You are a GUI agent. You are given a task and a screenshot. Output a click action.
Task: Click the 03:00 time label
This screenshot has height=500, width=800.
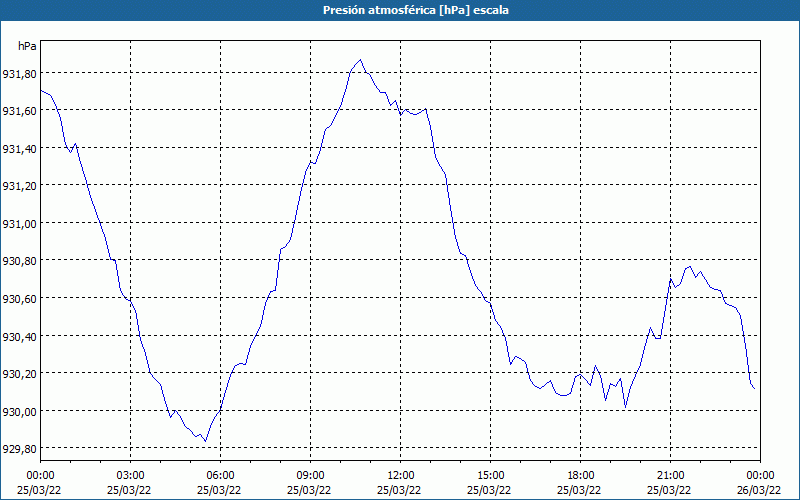[131, 476]
